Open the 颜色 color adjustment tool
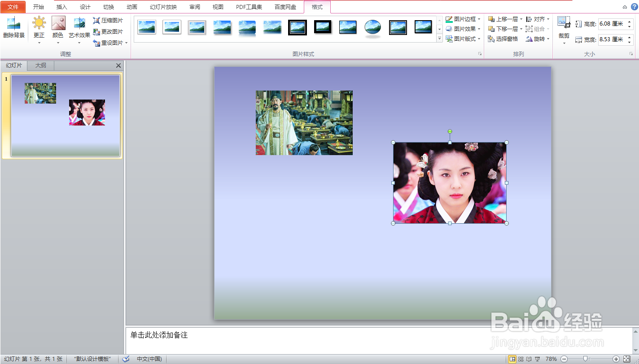The width and height of the screenshot is (639, 364). [x=58, y=30]
